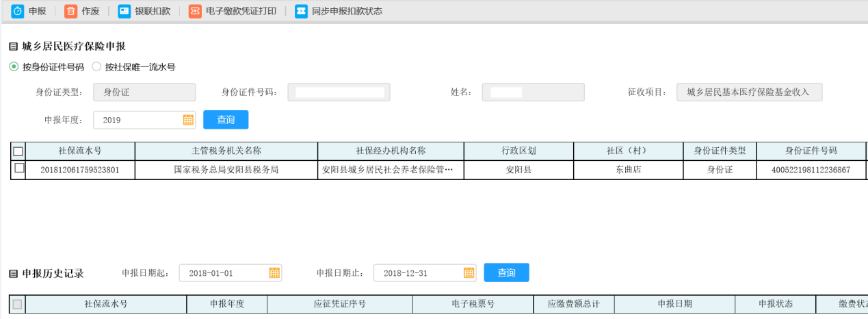Collapse the 申报历史记录 section icon

pos(13,274)
